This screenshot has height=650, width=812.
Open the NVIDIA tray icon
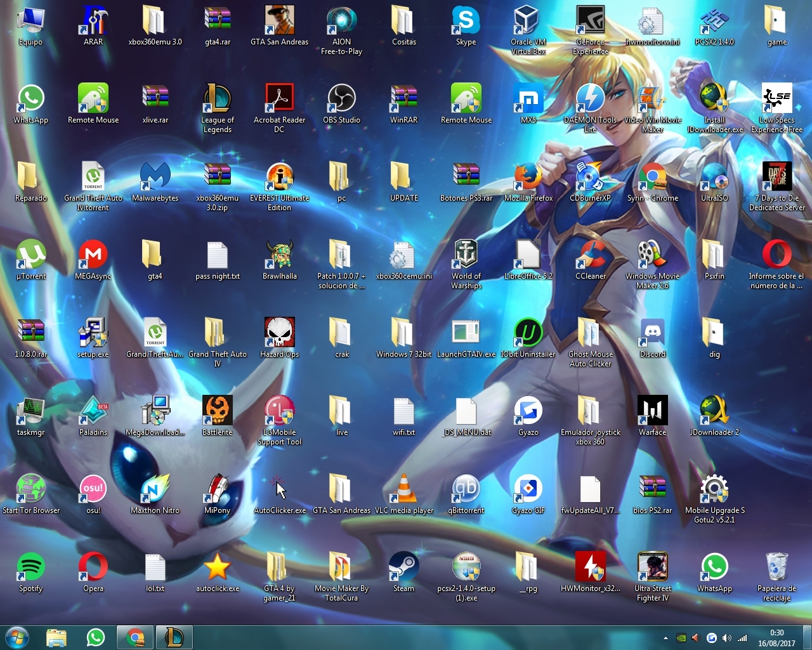click(x=681, y=638)
